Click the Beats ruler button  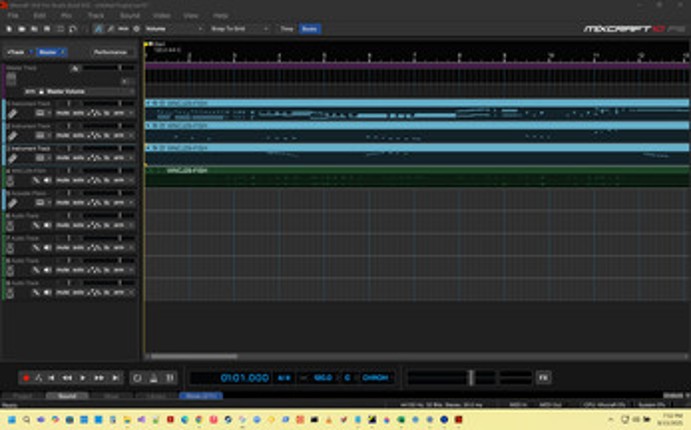[309, 29]
